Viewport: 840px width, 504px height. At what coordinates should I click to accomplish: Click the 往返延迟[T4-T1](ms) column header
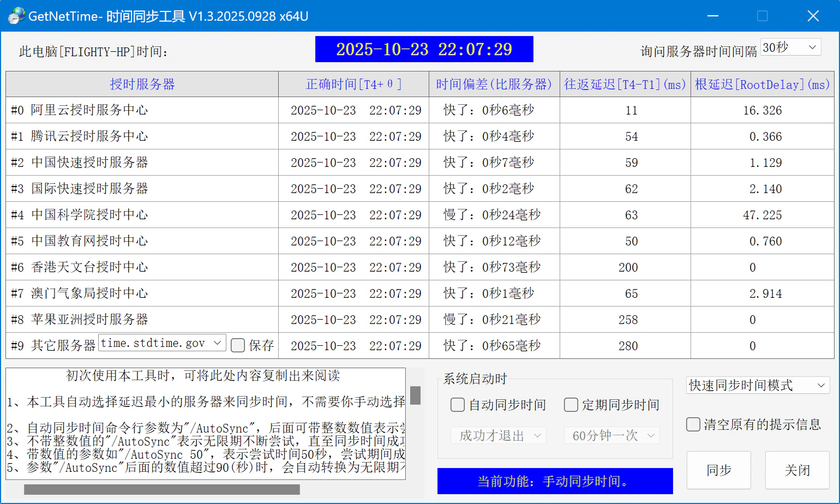tap(625, 84)
